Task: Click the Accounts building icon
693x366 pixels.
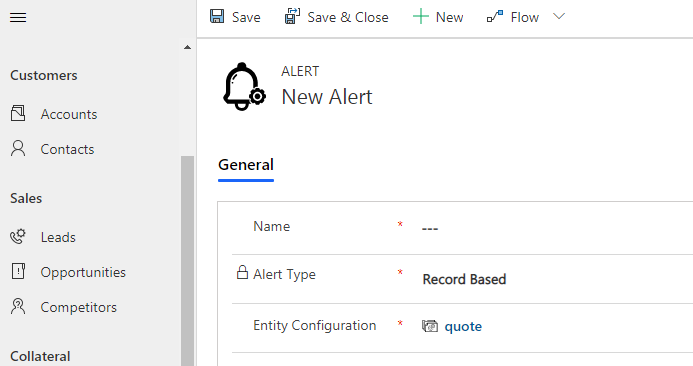Action: click(x=18, y=114)
